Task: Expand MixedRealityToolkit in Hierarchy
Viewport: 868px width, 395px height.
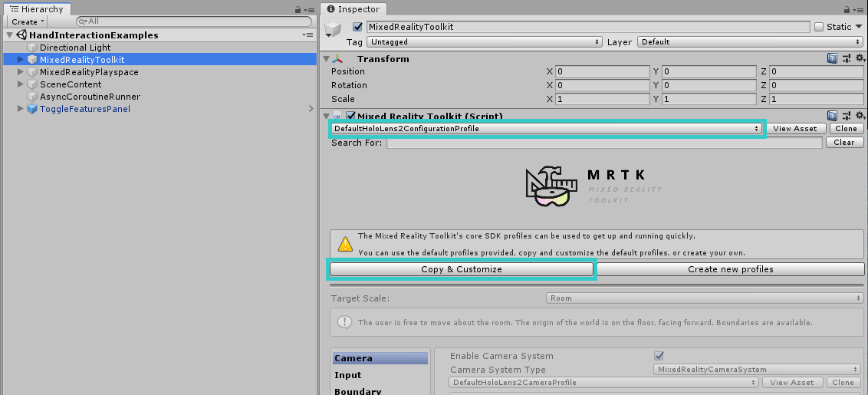Action: tap(21, 59)
